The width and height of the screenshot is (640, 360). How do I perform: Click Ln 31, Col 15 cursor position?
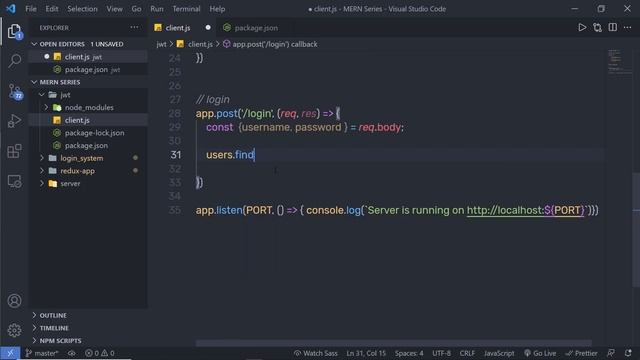366,353
